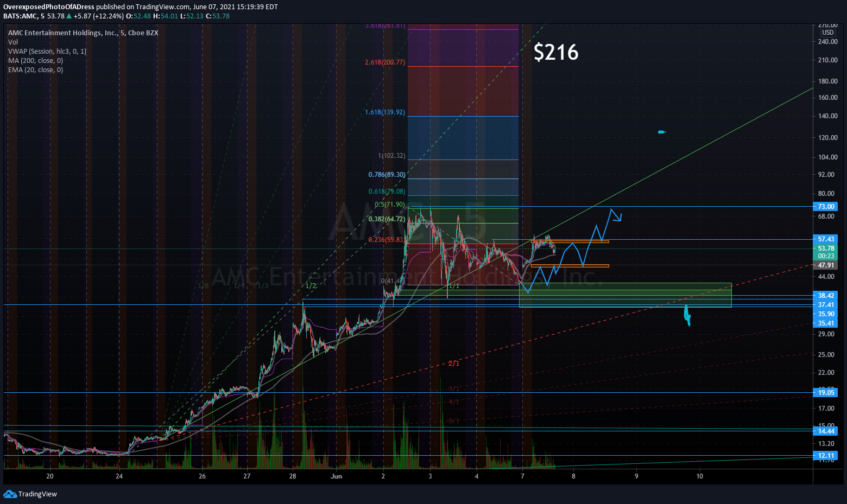Screen dimensions: 847x504
Task: Click the 28 date on time axis
Action: click(293, 476)
